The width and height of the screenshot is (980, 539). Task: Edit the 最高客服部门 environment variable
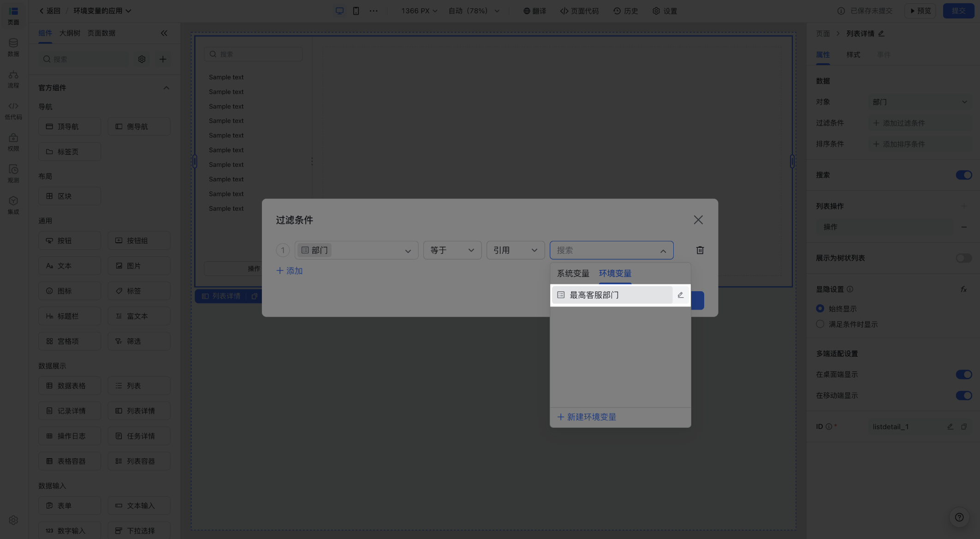(x=680, y=295)
